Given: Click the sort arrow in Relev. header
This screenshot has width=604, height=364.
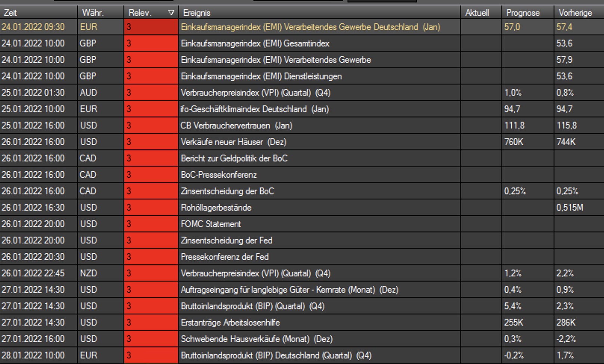Looking at the screenshot, I should pyautogui.click(x=171, y=13).
